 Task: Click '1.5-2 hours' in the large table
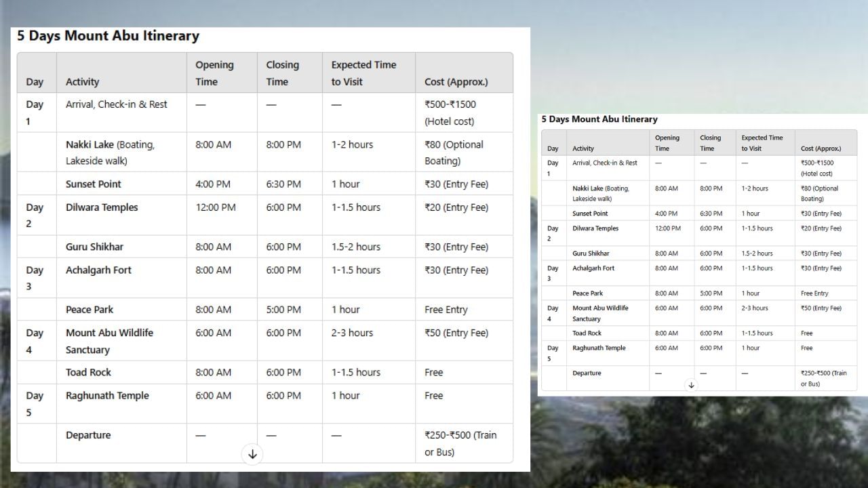356,247
